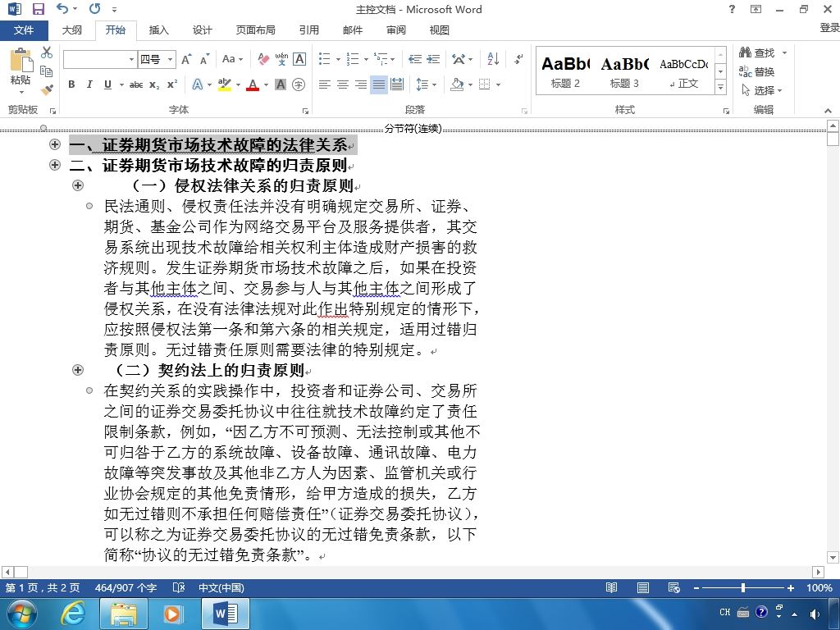Click the zoom slider in status bar
This screenshot has height=630, width=840.
743,587
